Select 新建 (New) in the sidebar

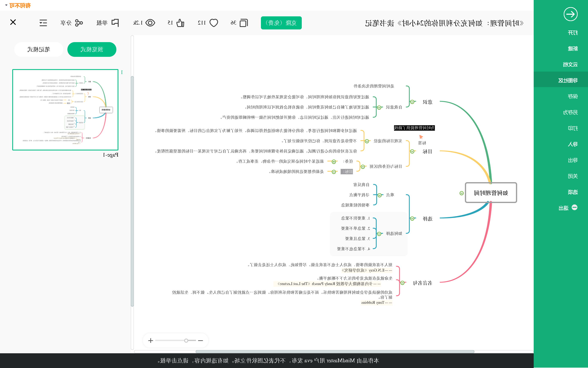tap(573, 49)
